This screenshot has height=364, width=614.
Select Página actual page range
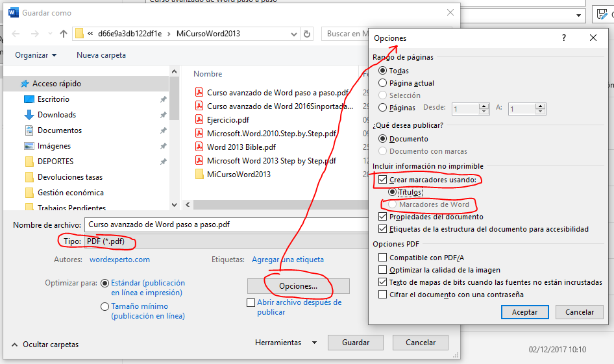[x=382, y=83]
